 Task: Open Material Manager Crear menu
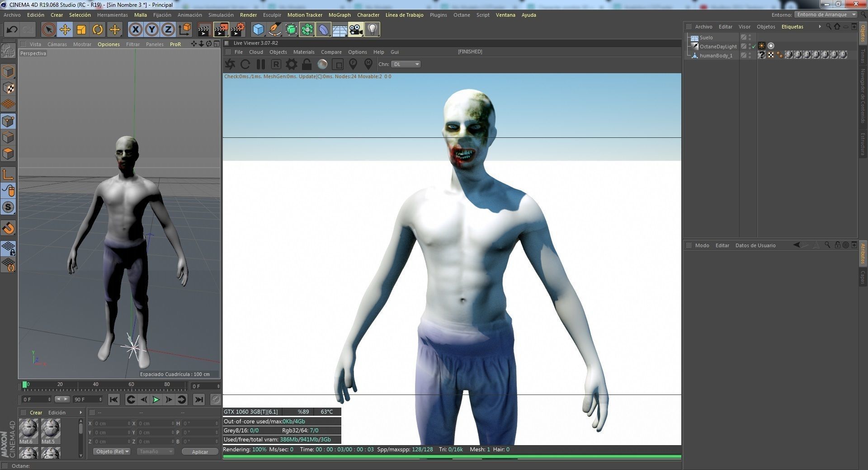36,413
